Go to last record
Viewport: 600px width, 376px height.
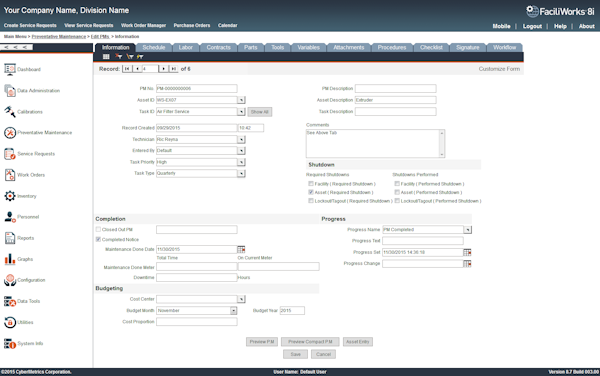(x=173, y=69)
